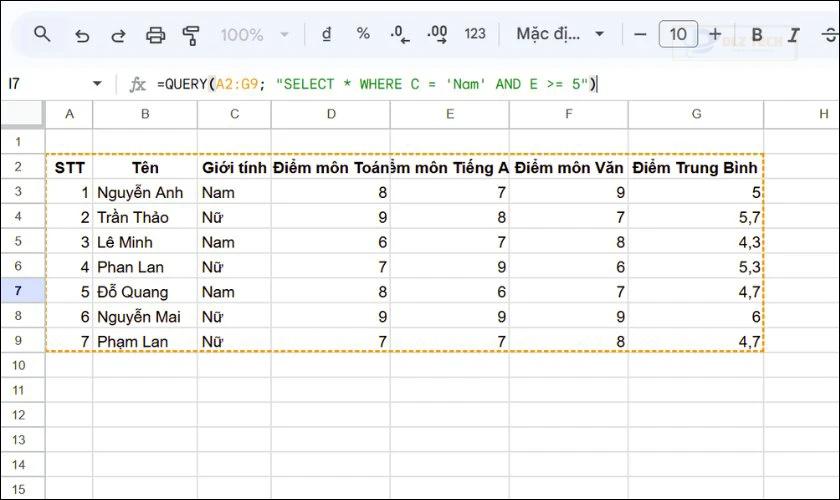Click the Điểm môn Văn header cell
This screenshot has width=840, height=500.
click(568, 167)
